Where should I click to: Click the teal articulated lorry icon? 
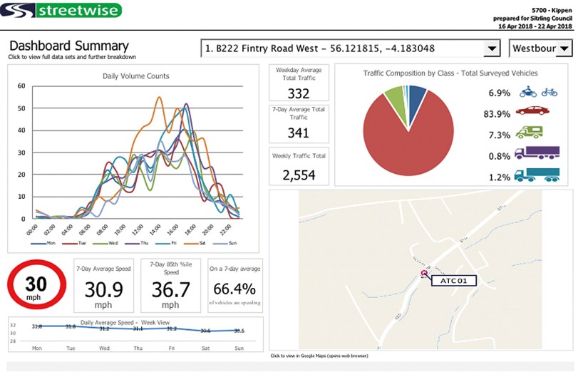(537, 174)
